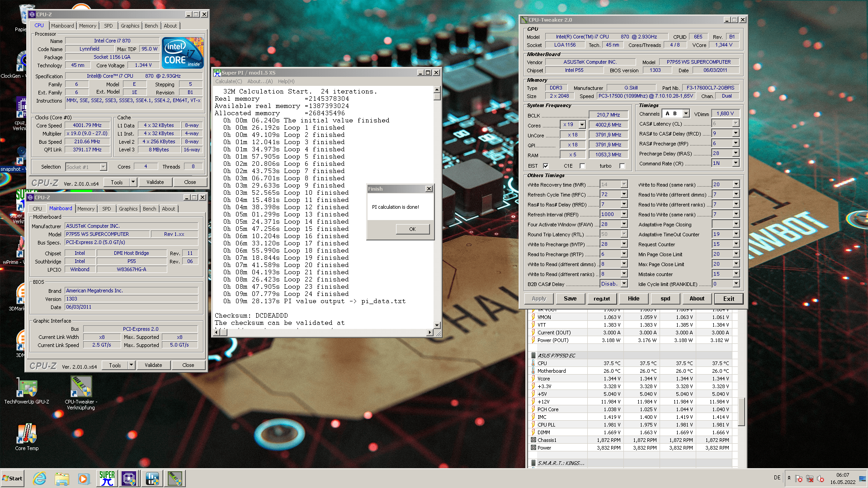
Task: Open the Refresh Cycle Time (tRFC) dropdown
Action: (x=624, y=194)
